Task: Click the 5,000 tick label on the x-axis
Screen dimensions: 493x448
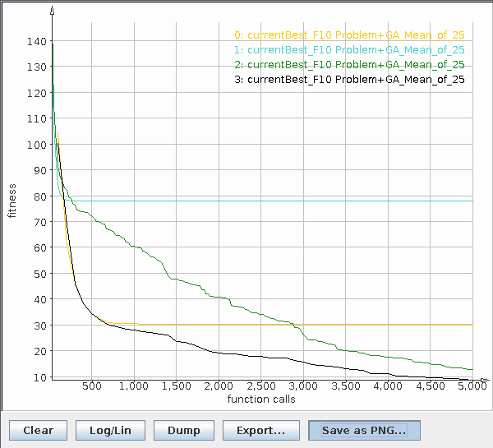Action: click(471, 386)
